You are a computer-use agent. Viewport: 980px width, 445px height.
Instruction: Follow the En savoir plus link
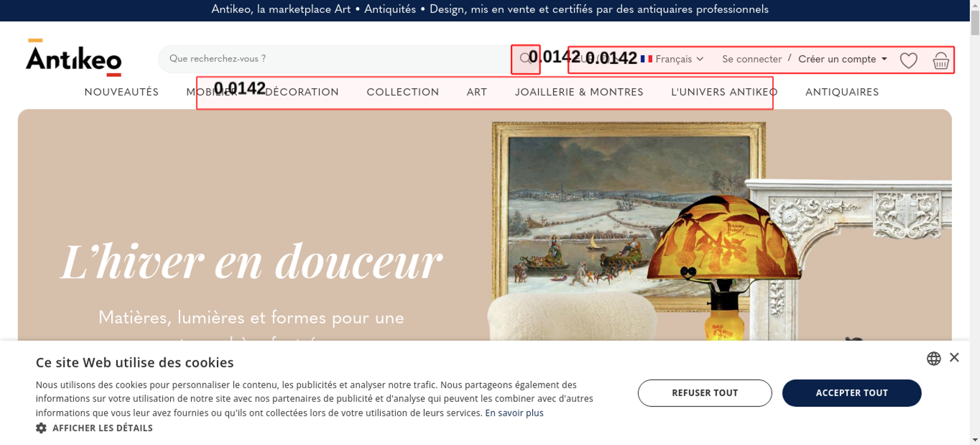point(514,413)
